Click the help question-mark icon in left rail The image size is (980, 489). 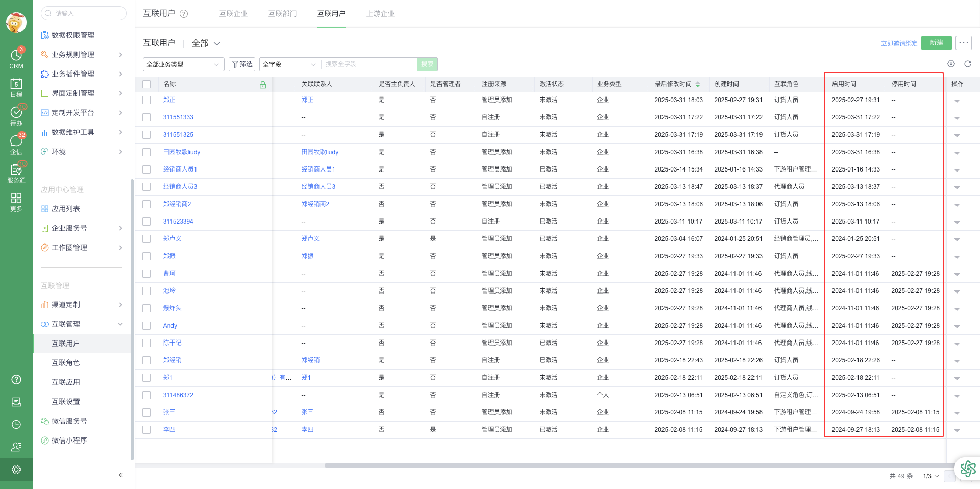tap(16, 379)
